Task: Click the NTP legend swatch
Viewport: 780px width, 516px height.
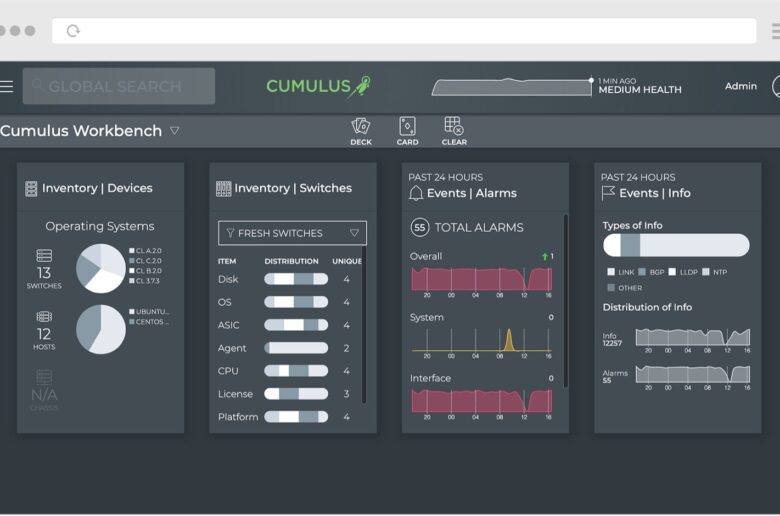Action: coord(705,272)
